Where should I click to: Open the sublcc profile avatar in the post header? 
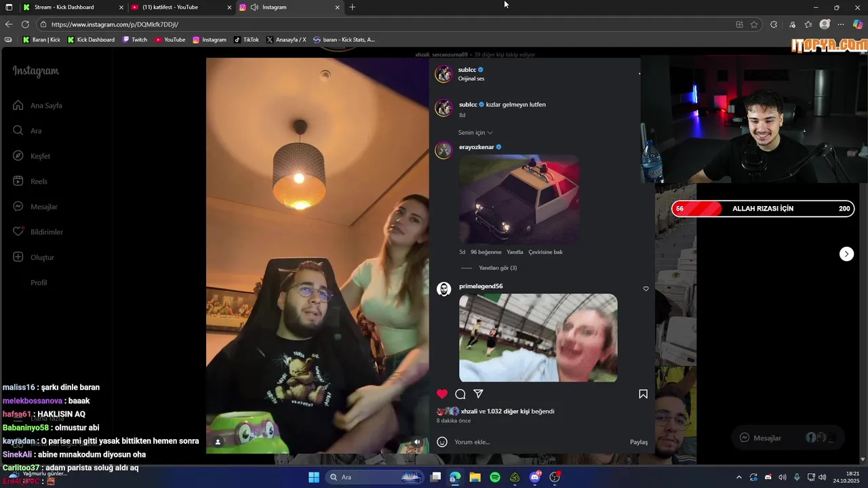click(x=443, y=74)
